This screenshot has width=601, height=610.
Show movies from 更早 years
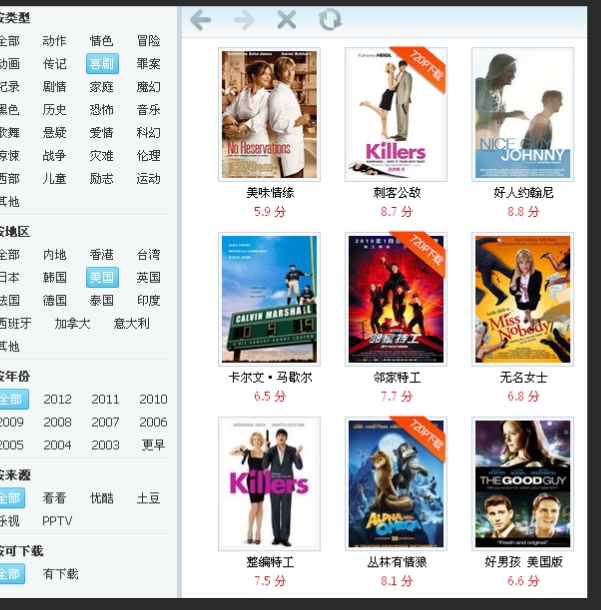[153, 445]
